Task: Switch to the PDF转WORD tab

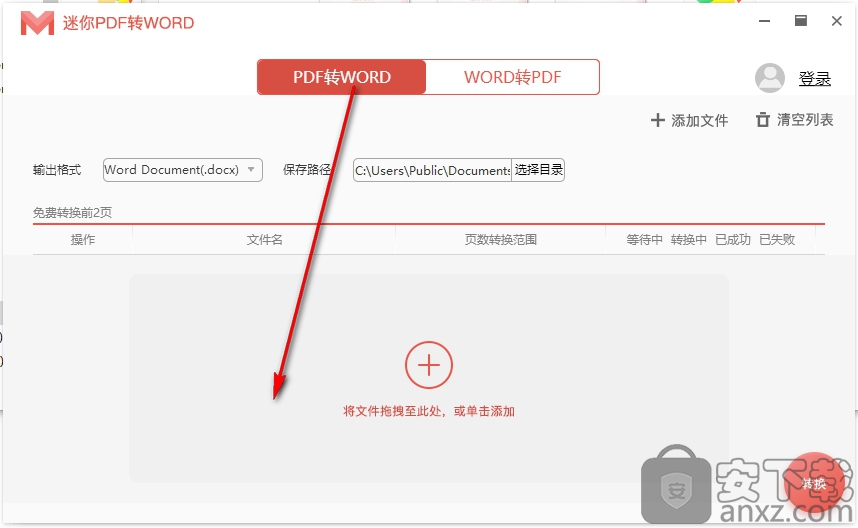Action: coord(341,77)
